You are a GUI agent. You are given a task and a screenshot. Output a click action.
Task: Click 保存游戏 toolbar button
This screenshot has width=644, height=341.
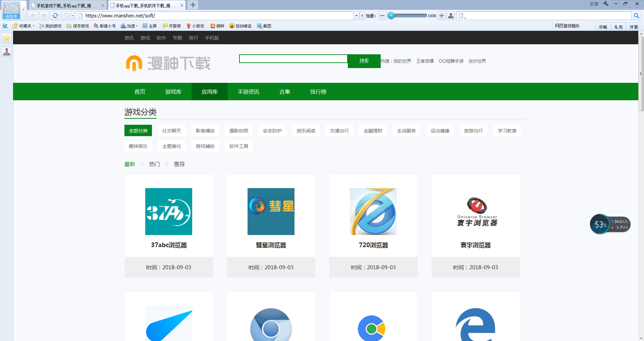[78, 26]
